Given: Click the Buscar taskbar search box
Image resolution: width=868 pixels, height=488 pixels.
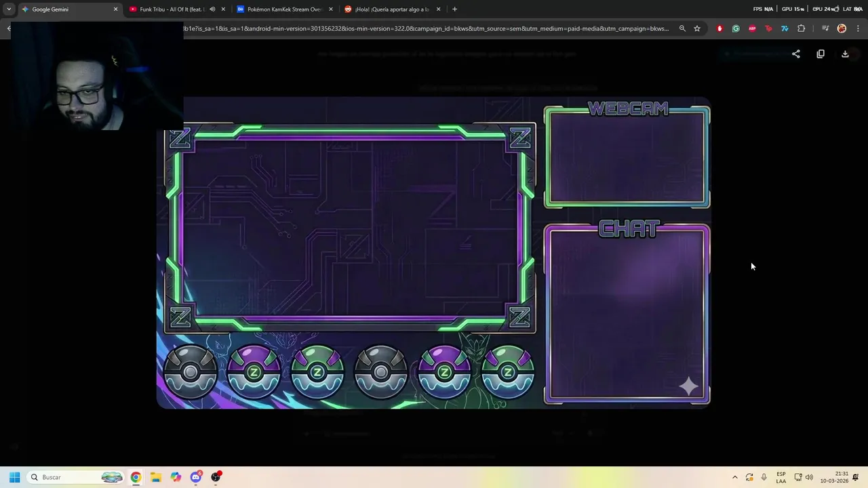Looking at the screenshot, I should click(76, 477).
